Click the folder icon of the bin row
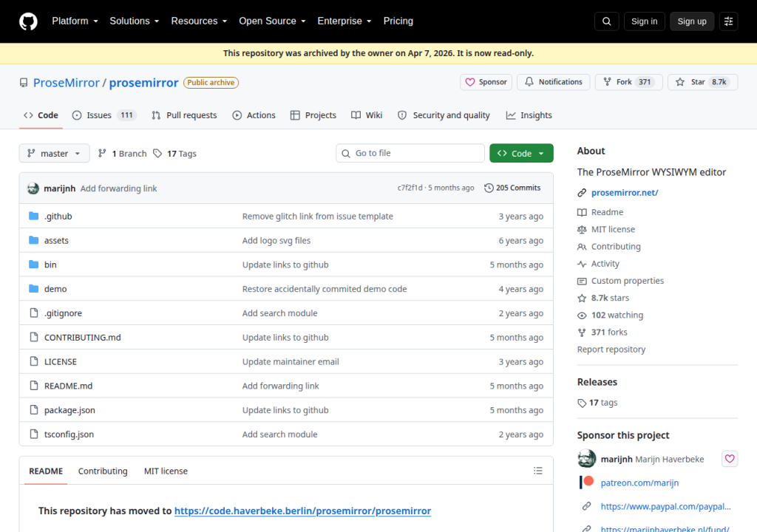Image resolution: width=757 pixels, height=532 pixels. click(33, 264)
